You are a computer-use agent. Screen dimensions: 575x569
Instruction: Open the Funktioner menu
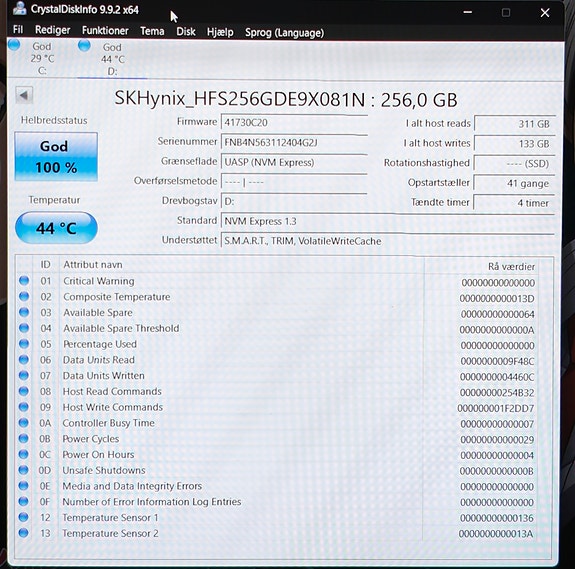coord(105,30)
